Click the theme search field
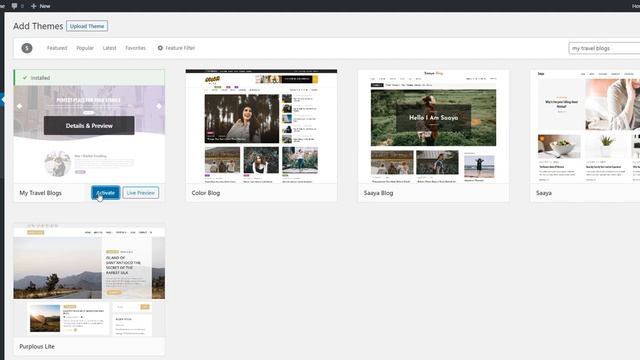Image resolution: width=640 pixels, height=360 pixels. [604, 48]
